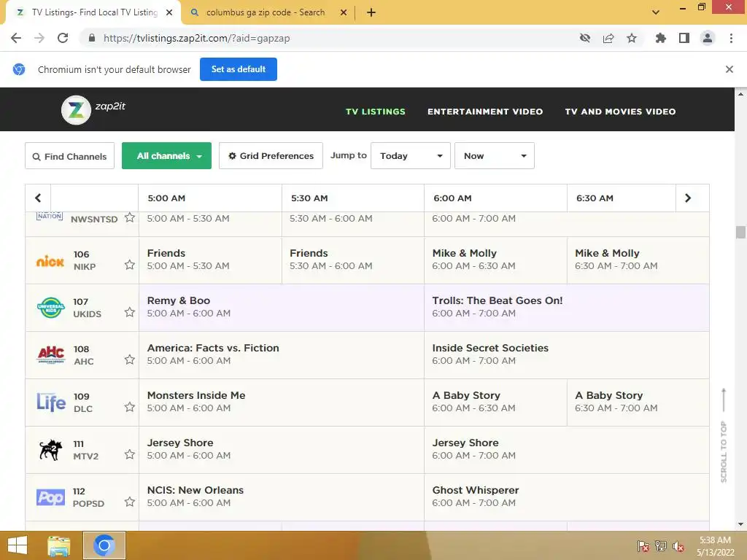Go back in browser history
747x560 pixels.
point(16,38)
